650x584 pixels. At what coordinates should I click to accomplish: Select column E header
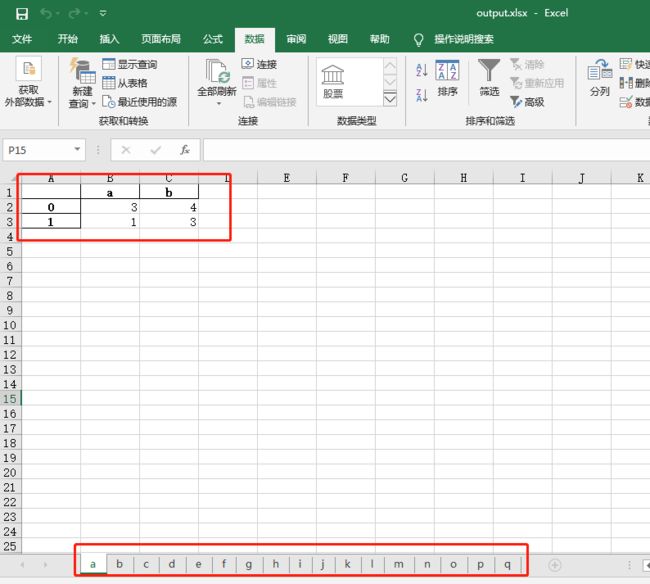(286, 178)
